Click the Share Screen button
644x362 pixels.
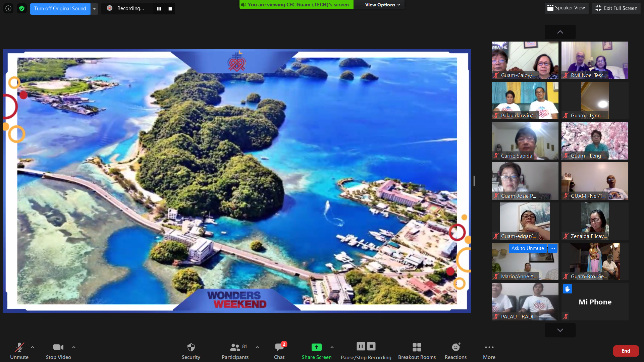coord(316,351)
